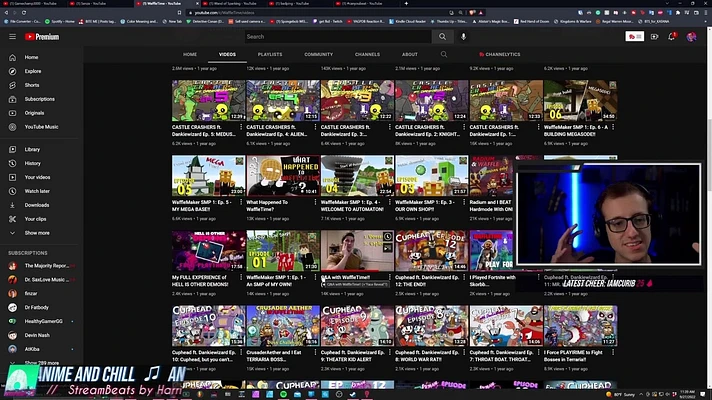
Task: Open the hamburger guide menu
Action: (x=12, y=37)
